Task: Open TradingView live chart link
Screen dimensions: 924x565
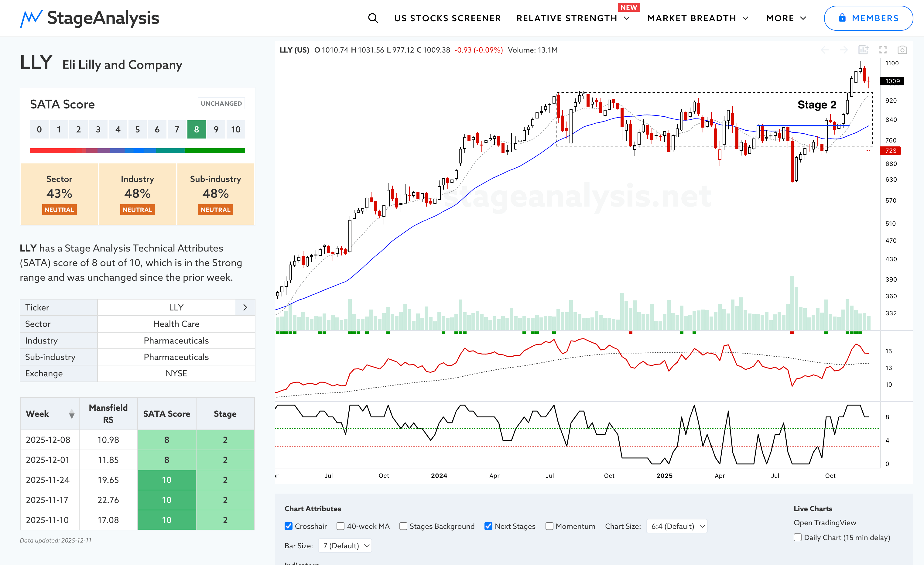Action: [x=825, y=522]
